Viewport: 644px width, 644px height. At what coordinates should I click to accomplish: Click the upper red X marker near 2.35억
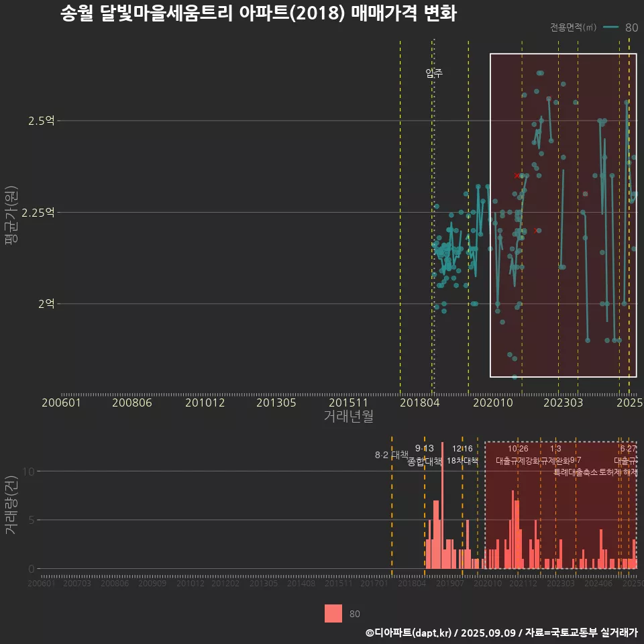click(517, 176)
